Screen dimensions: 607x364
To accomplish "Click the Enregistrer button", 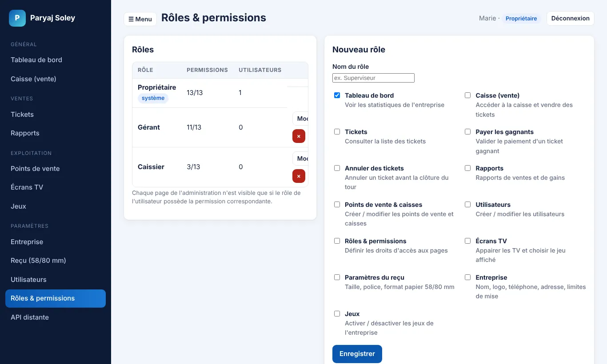I will tap(357, 354).
